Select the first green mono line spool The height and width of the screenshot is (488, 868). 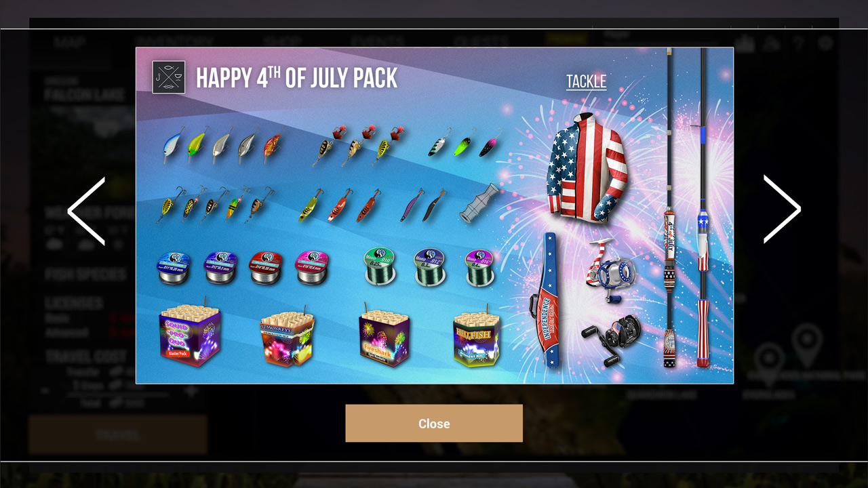(x=380, y=266)
